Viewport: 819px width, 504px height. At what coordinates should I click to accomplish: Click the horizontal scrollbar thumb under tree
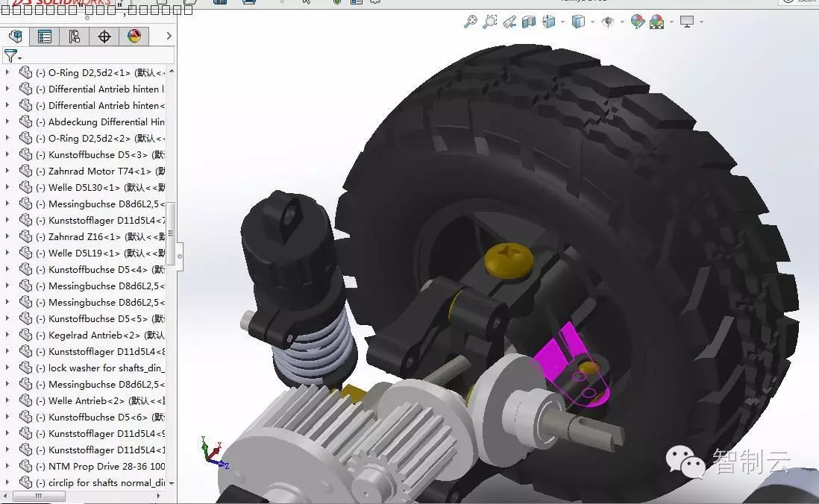(39, 496)
